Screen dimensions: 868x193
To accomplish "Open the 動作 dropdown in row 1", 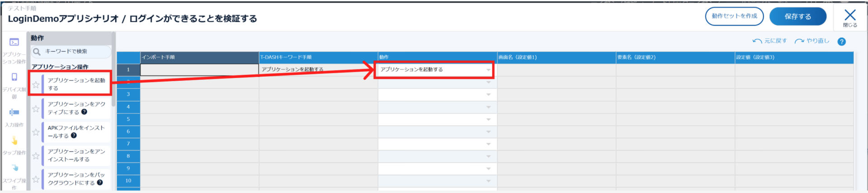I will point(488,70).
